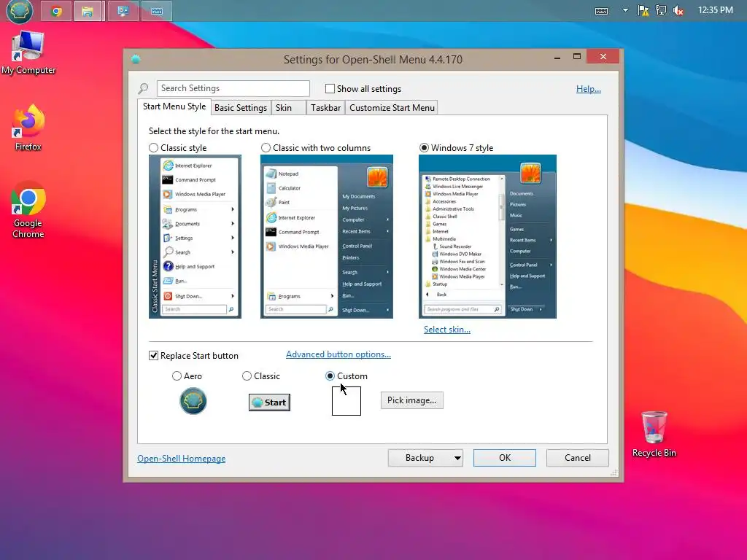Choose the Custom button radio option
747x560 pixels.
point(330,376)
